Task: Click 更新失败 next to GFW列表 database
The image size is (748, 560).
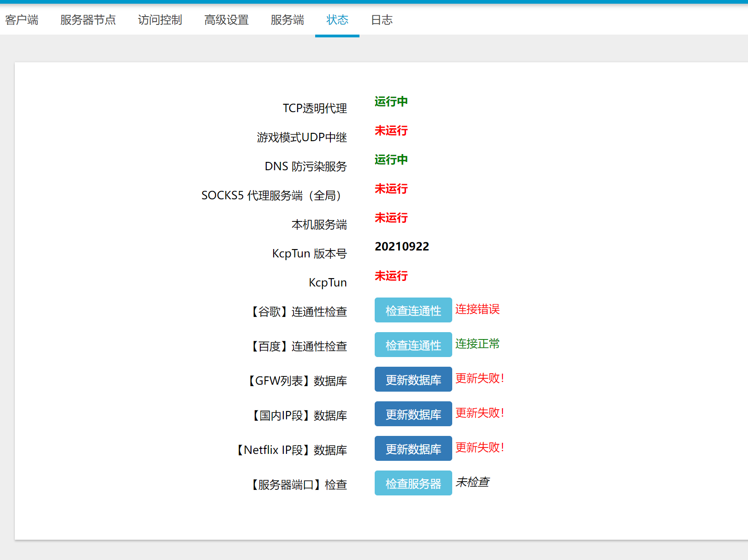Action: 480,378
